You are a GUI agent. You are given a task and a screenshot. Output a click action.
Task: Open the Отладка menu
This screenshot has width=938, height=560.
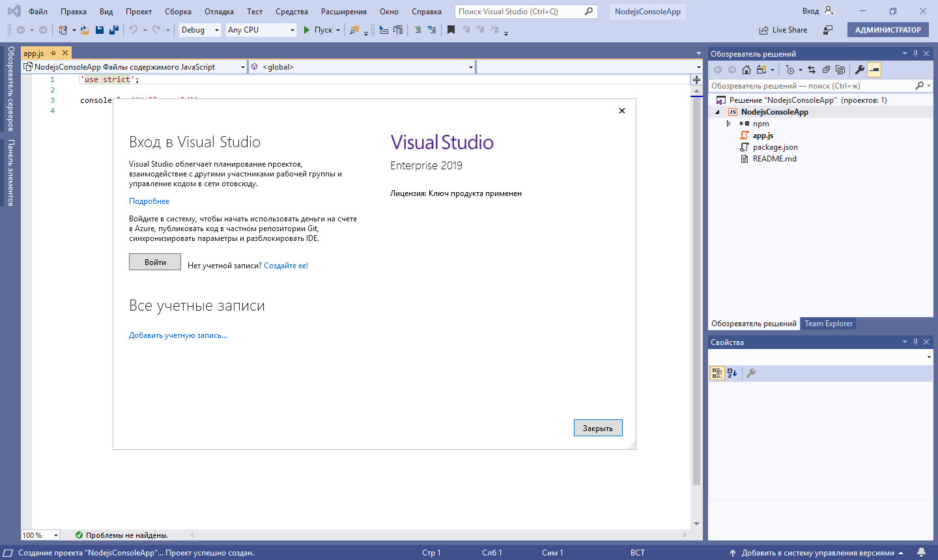coord(219,12)
